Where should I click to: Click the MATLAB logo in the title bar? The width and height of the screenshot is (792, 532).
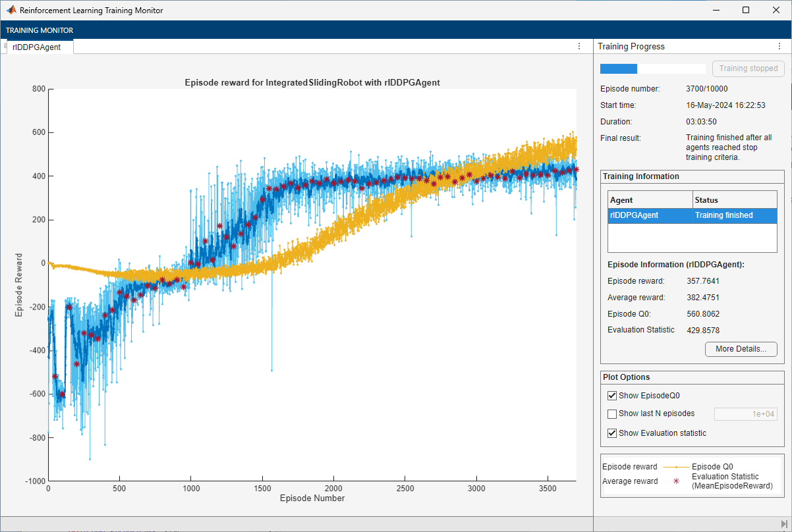[11, 11]
